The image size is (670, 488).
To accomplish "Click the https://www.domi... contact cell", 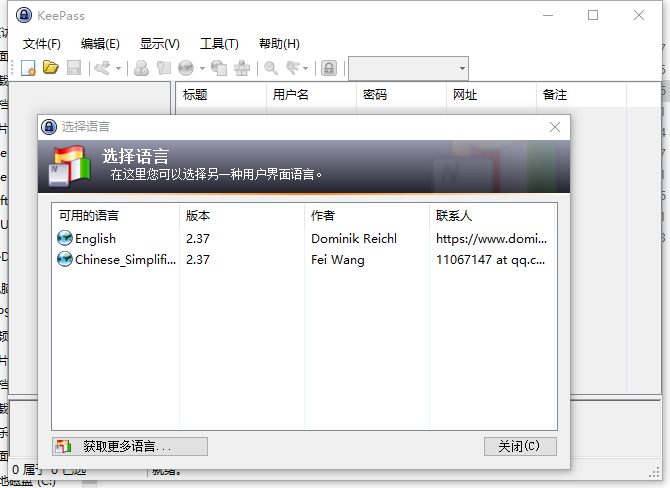I will click(x=491, y=238).
